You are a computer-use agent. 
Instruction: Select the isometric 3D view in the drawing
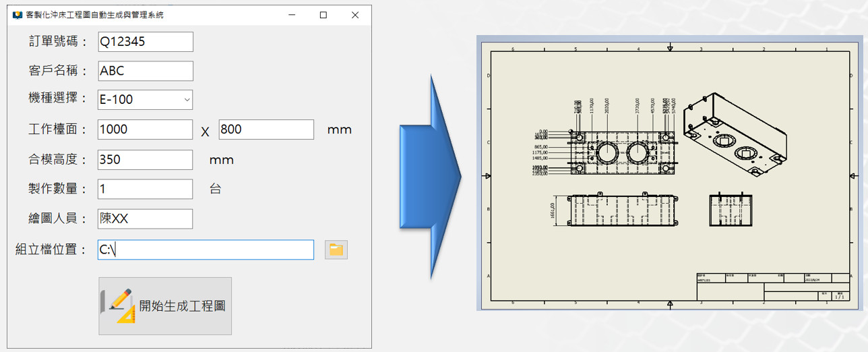(x=734, y=135)
